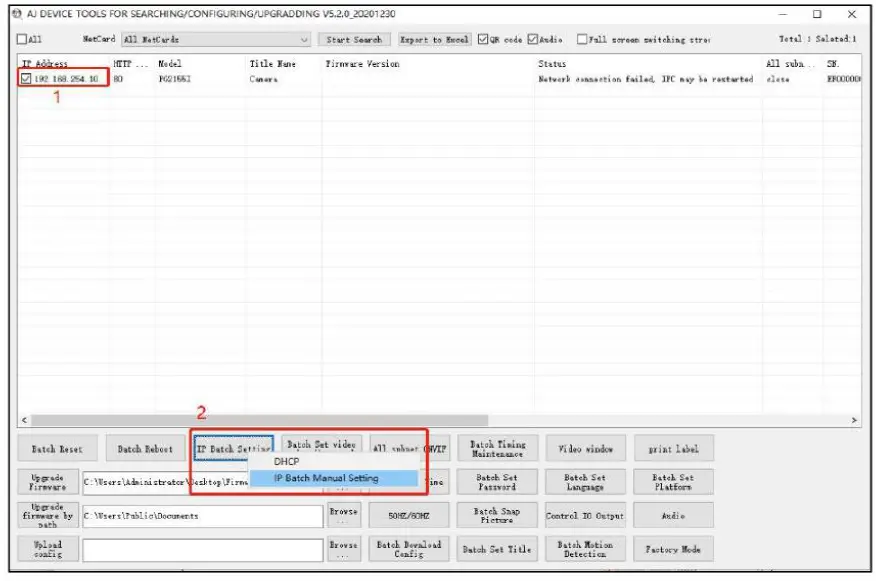This screenshot has width=876, height=581.
Task: Click the application icon in title bar
Action: [17, 13]
